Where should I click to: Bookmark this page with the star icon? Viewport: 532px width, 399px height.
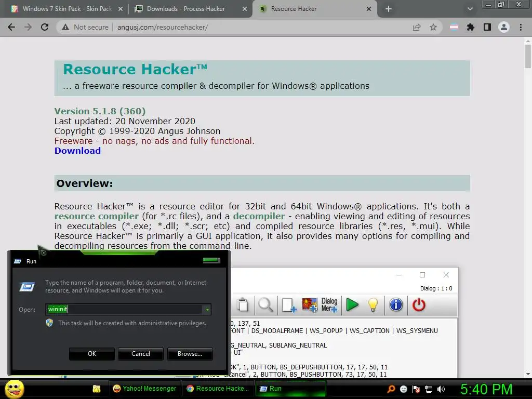433,27
